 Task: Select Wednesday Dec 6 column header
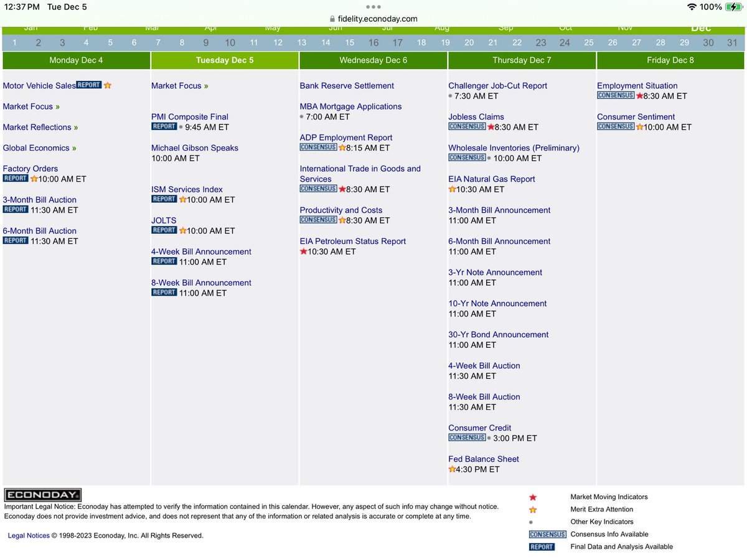[x=374, y=60]
